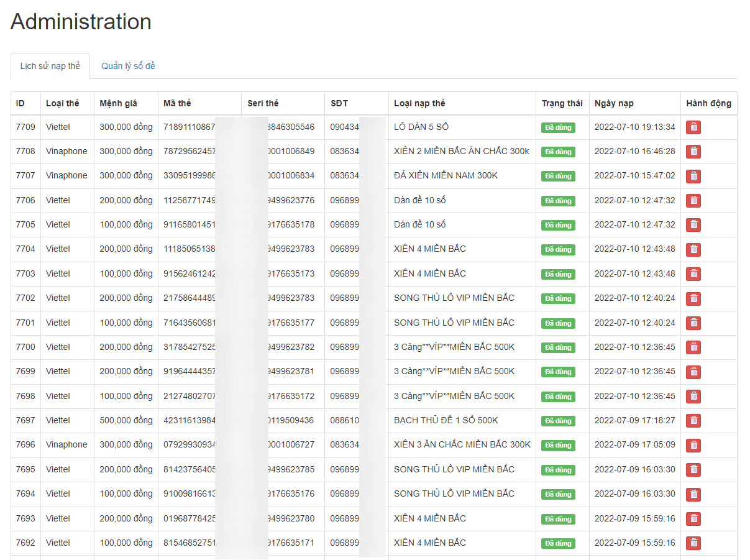750x560 pixels.
Task: Click the Đã dùng badge in row 7707
Action: pyautogui.click(x=558, y=177)
